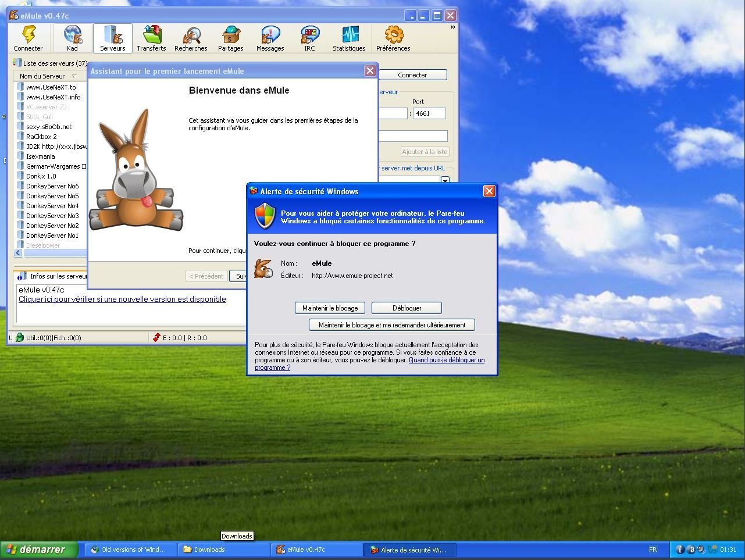Click the server icon beside sexy.sBoOb.net
This screenshot has width=745, height=560.
point(21,127)
